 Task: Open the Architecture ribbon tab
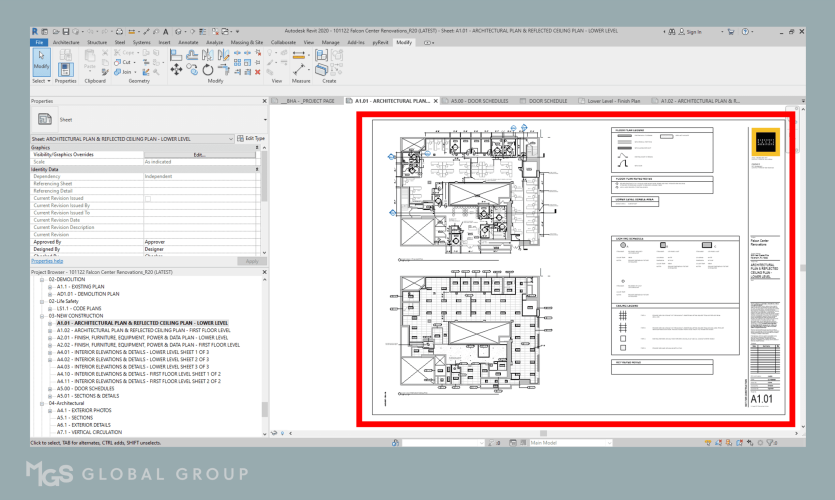[x=66, y=43]
